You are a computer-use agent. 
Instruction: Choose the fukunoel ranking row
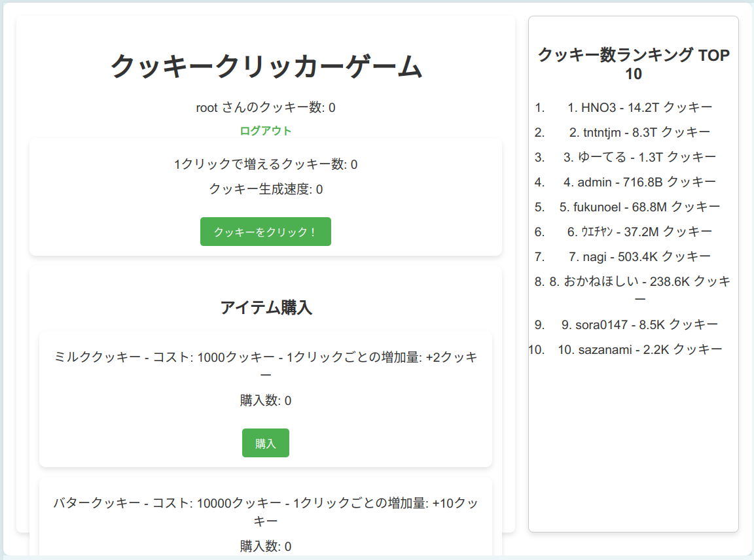pos(639,207)
